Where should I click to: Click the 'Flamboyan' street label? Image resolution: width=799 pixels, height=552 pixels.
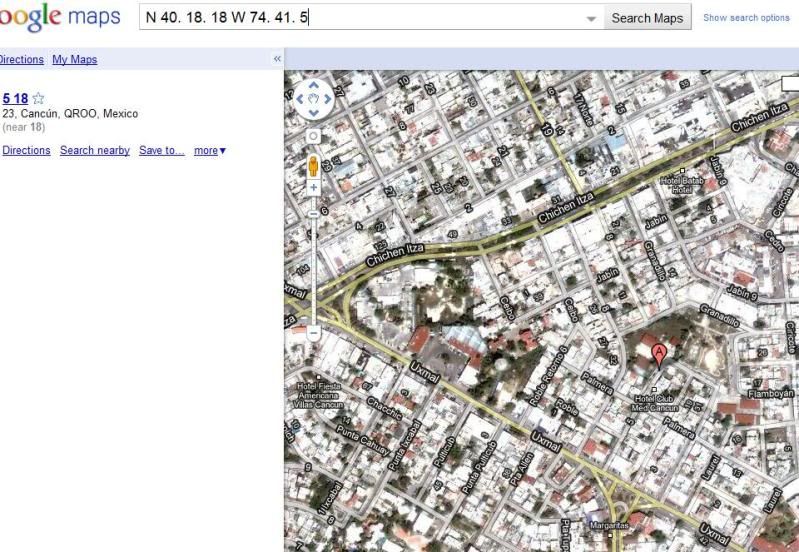771,393
